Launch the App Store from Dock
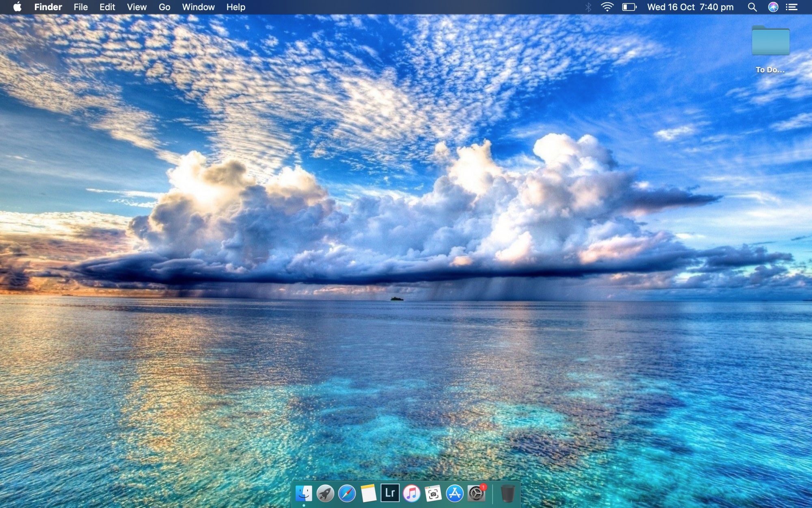Viewport: 812px width, 508px height. (x=454, y=493)
